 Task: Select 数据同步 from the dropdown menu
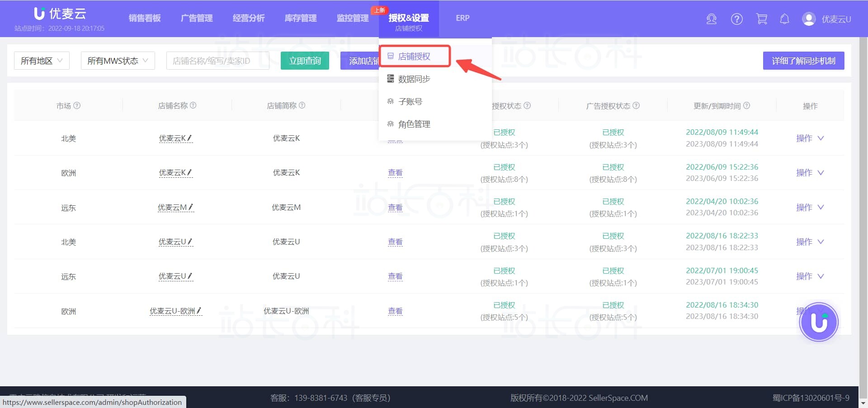pyautogui.click(x=414, y=79)
